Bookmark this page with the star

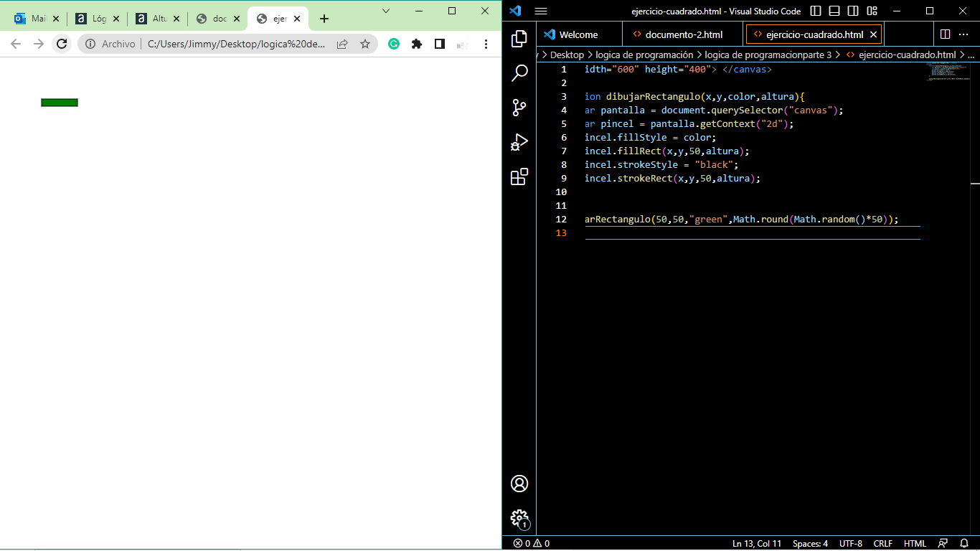point(365,44)
